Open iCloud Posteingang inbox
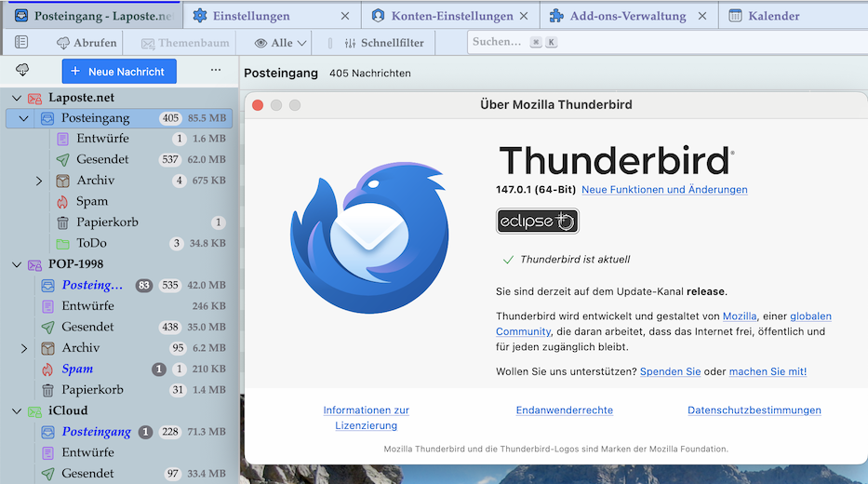The height and width of the screenshot is (484, 868). [97, 432]
